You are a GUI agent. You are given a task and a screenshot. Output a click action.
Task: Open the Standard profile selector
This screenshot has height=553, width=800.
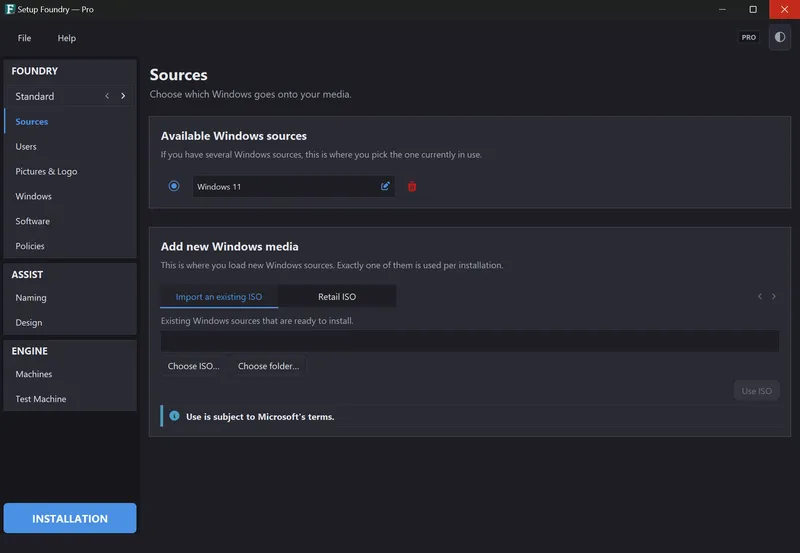(x=70, y=96)
